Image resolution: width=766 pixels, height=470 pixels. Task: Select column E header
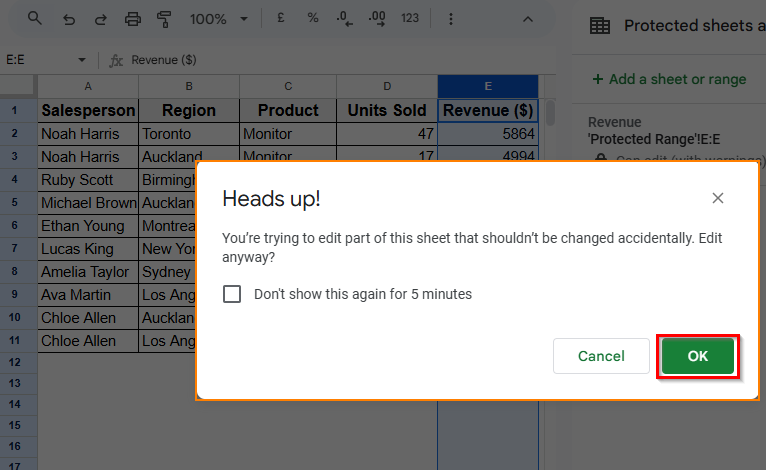click(x=488, y=87)
